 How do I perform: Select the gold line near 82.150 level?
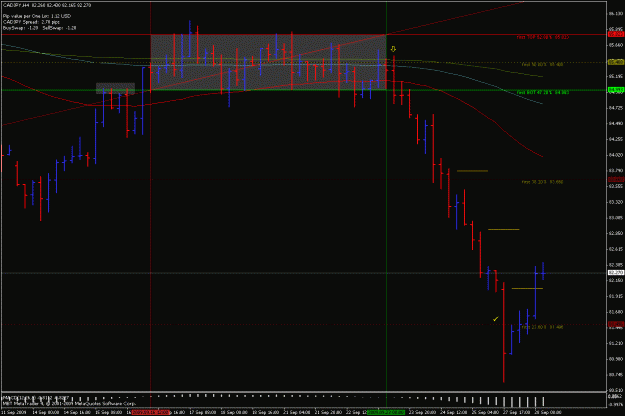[x=527, y=288]
